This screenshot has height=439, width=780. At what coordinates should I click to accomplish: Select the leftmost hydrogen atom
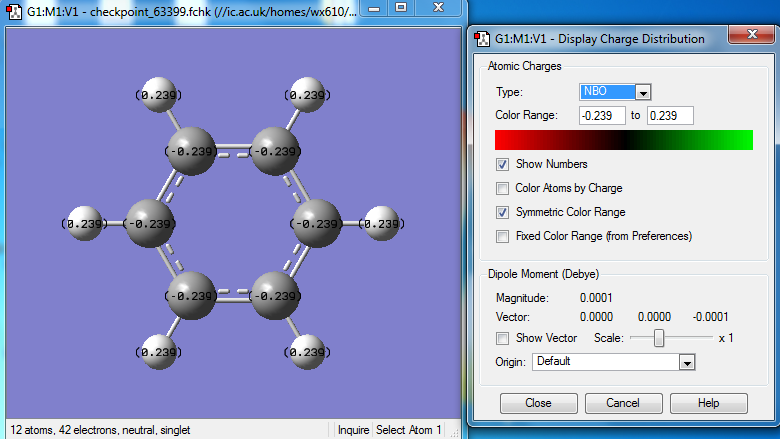[84, 223]
